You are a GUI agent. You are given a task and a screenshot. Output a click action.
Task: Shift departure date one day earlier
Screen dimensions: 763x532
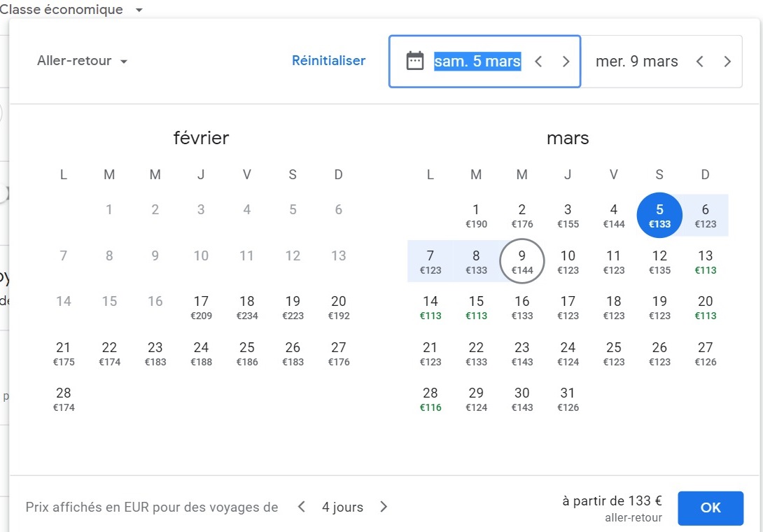click(538, 62)
